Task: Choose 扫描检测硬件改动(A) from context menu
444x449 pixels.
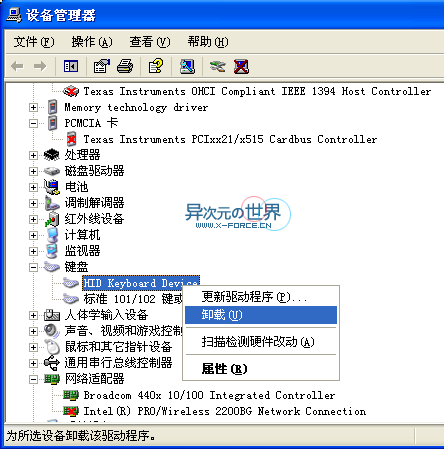Action: click(261, 342)
